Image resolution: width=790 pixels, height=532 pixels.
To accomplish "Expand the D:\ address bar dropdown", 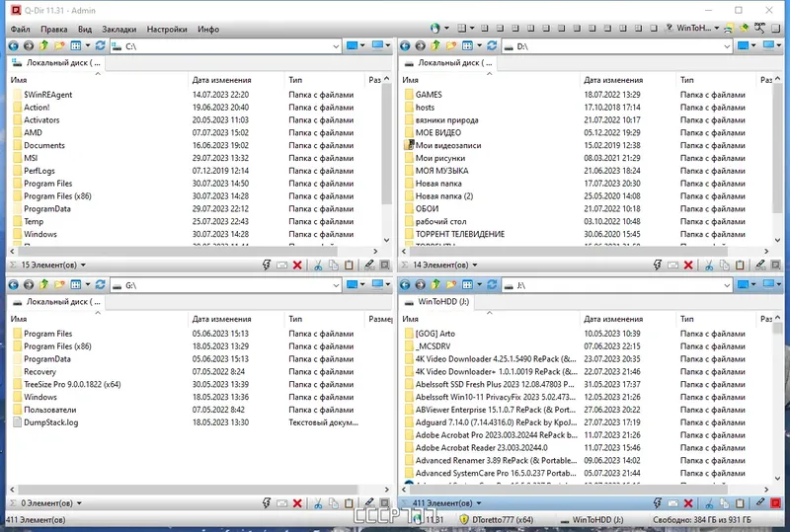I will [x=727, y=46].
